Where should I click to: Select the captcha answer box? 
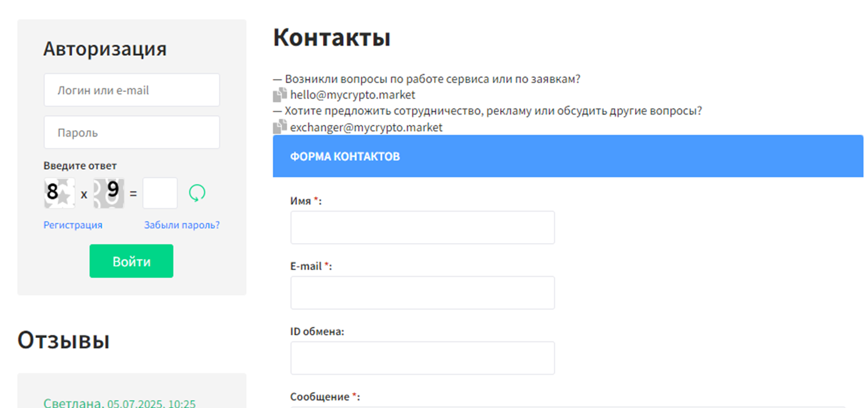[160, 193]
